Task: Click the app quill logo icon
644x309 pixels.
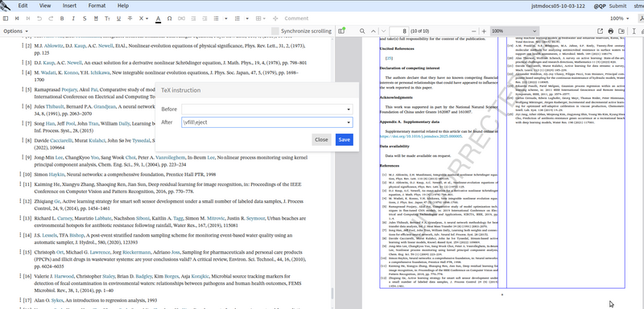Action: point(6,5)
